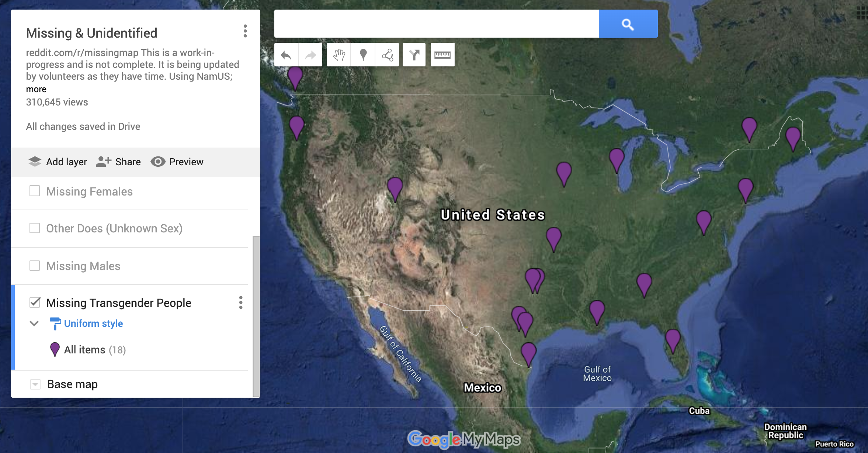Select the Draw a line tool
The height and width of the screenshot is (453, 868).
coord(388,55)
